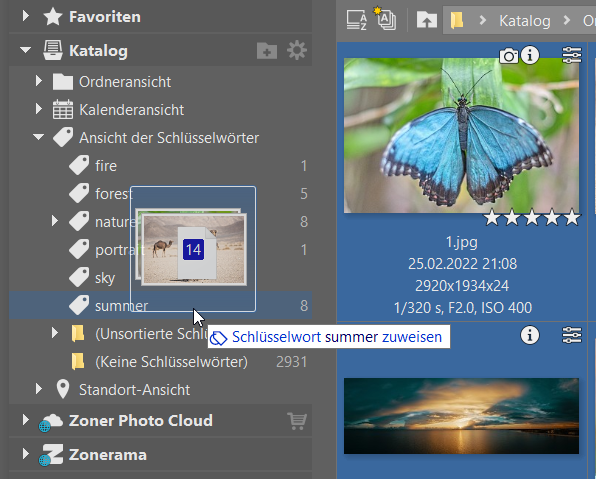
Task: Select the sunset panorama thumbnail
Action: 461,416
